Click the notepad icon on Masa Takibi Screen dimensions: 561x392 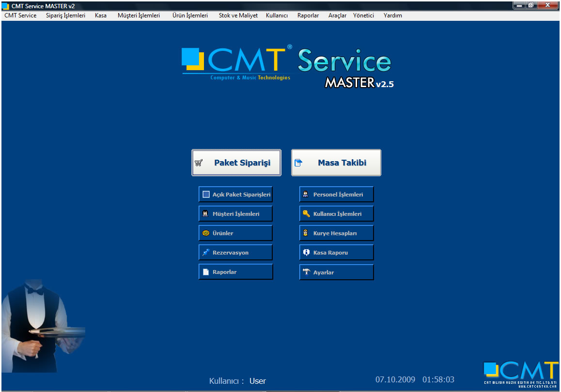coord(298,163)
